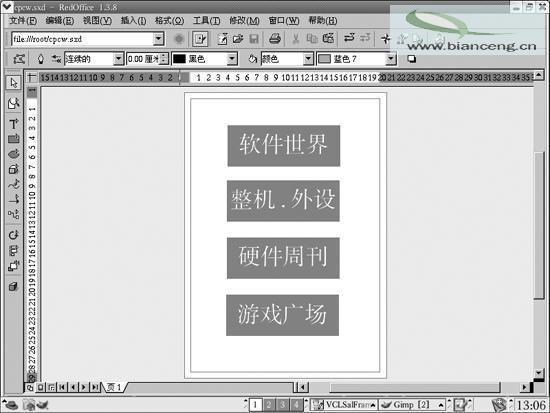Open the 格式(O) menu
550x413 pixels.
(x=169, y=21)
